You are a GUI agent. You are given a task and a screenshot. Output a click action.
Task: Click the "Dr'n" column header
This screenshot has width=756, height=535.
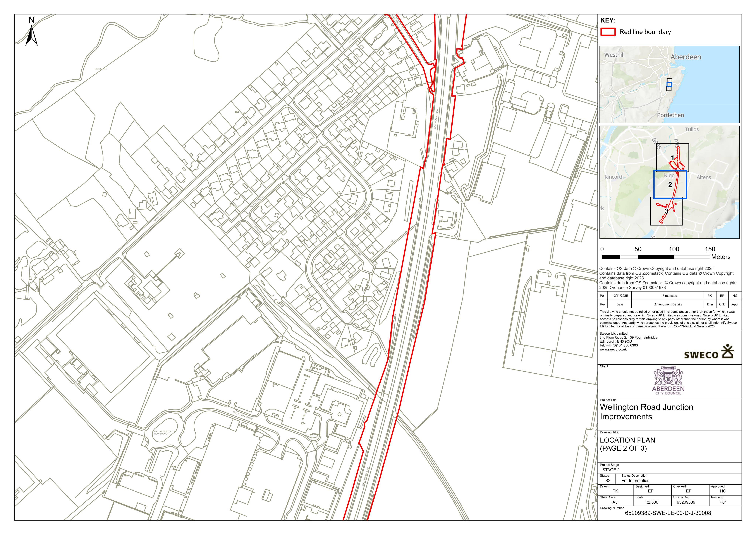pos(709,304)
